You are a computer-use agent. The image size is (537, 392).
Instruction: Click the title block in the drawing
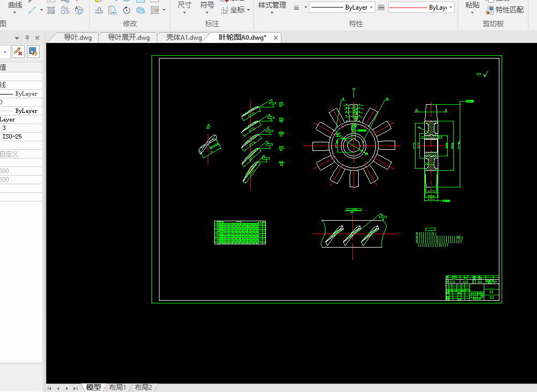[472, 288]
